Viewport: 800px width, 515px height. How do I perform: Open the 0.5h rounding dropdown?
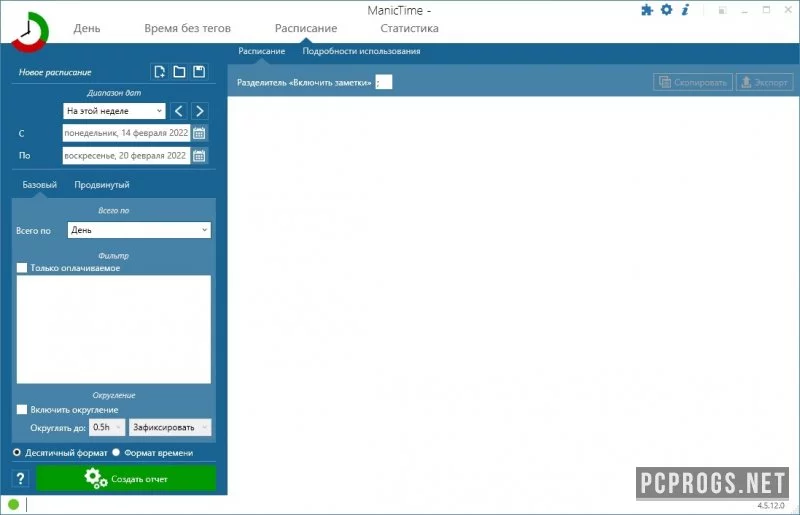(x=107, y=427)
